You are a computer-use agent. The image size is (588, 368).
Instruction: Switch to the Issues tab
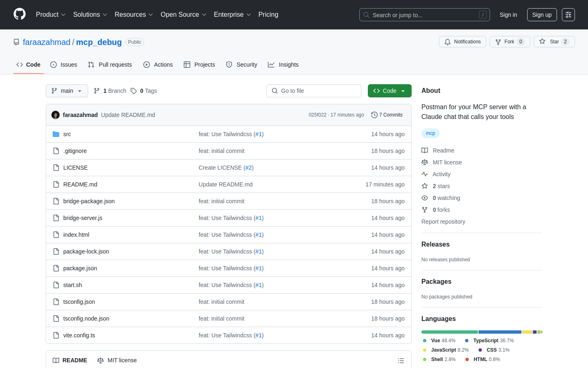(x=64, y=65)
